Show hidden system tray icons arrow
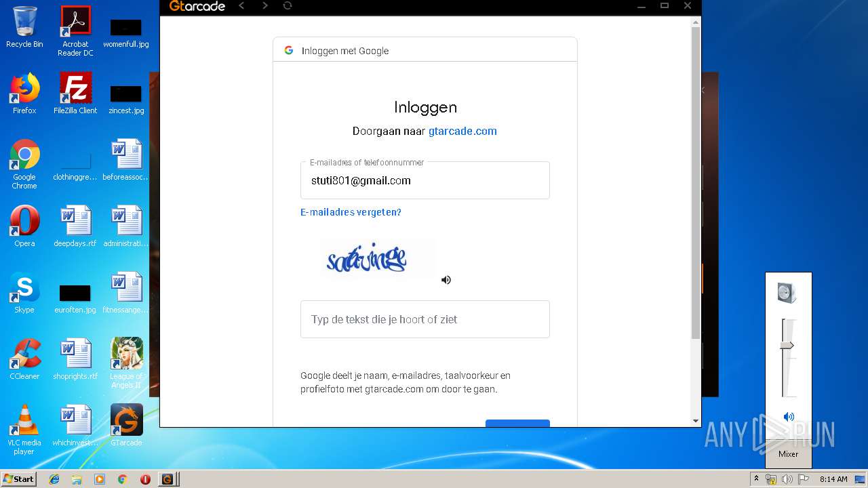 [756, 479]
